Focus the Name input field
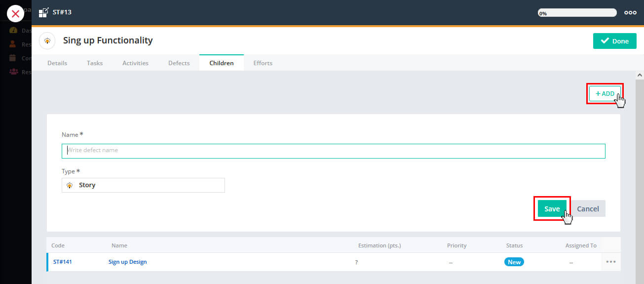This screenshot has width=644, height=284. pos(334,151)
